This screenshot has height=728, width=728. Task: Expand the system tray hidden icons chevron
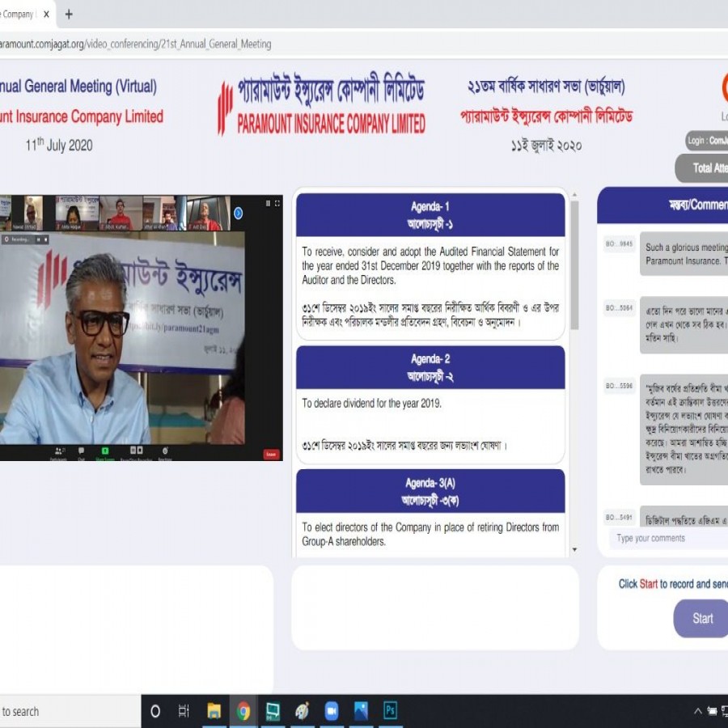(x=697, y=711)
